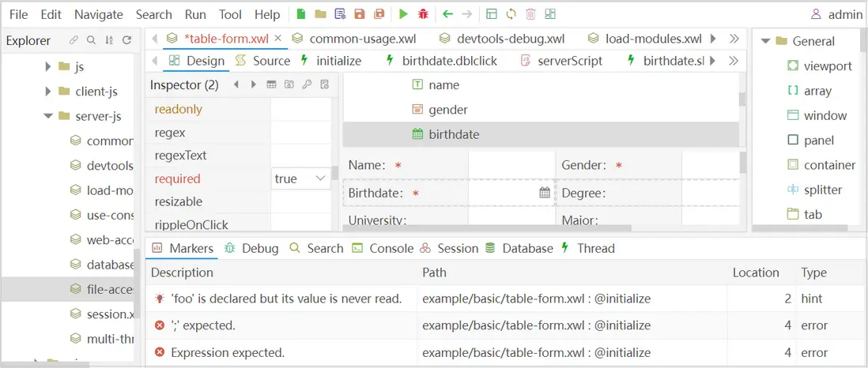Collapse the server-js folder
This screenshot has height=368, width=868.
click(x=48, y=116)
